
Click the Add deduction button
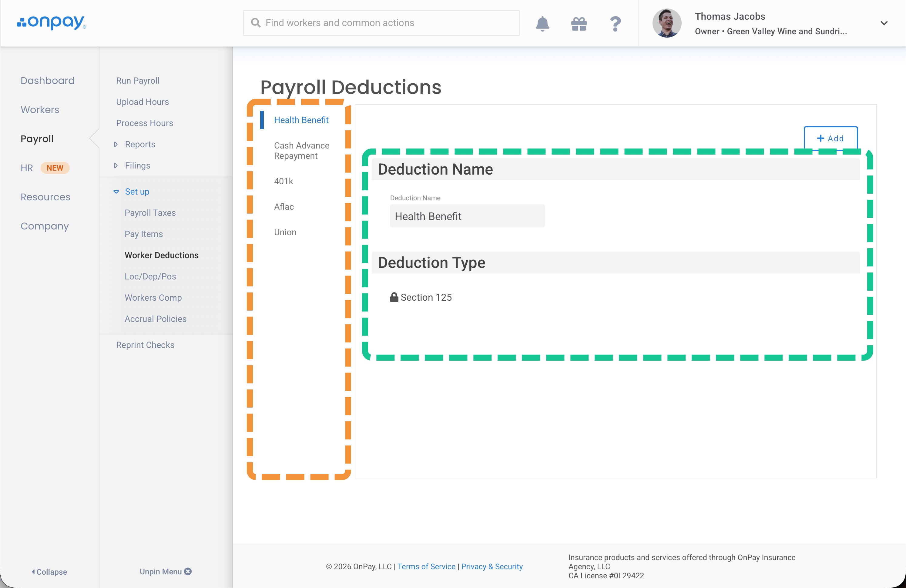(830, 139)
